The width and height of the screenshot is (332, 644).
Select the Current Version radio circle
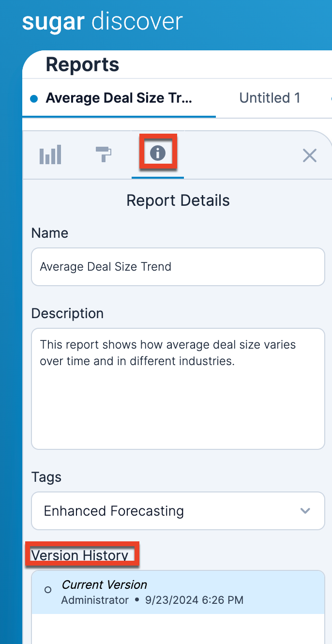48,590
